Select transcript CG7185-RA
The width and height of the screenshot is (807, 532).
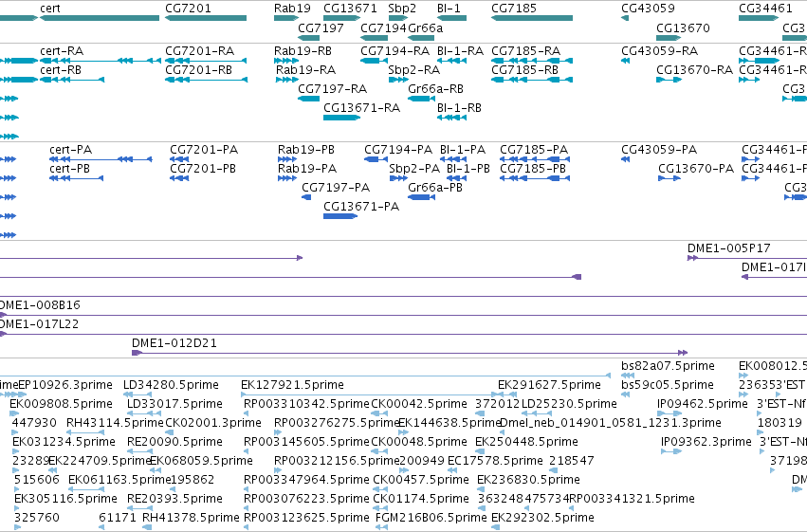[525, 51]
